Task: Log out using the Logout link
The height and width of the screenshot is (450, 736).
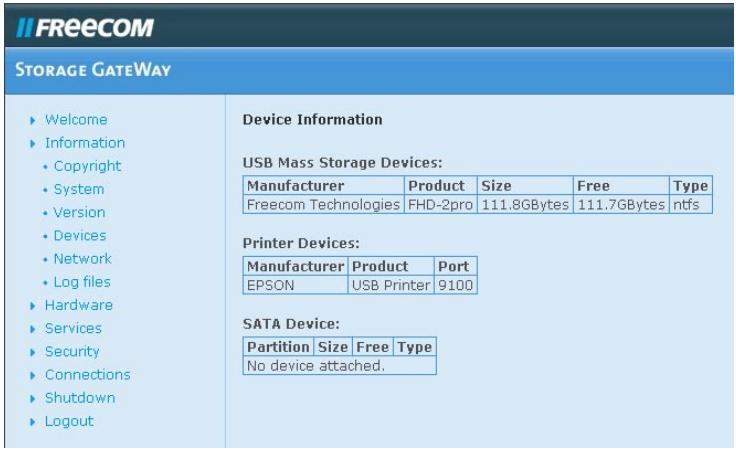Action: coord(69,421)
